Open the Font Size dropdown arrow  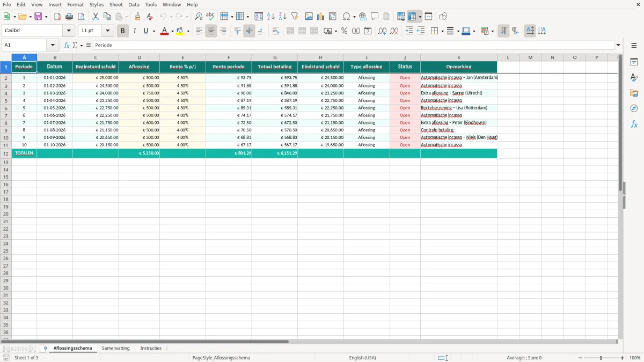107,31
